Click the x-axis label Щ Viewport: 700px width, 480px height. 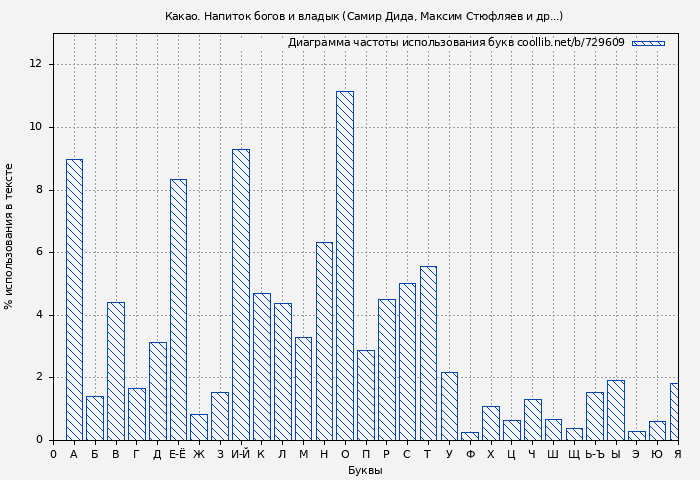[574, 454]
